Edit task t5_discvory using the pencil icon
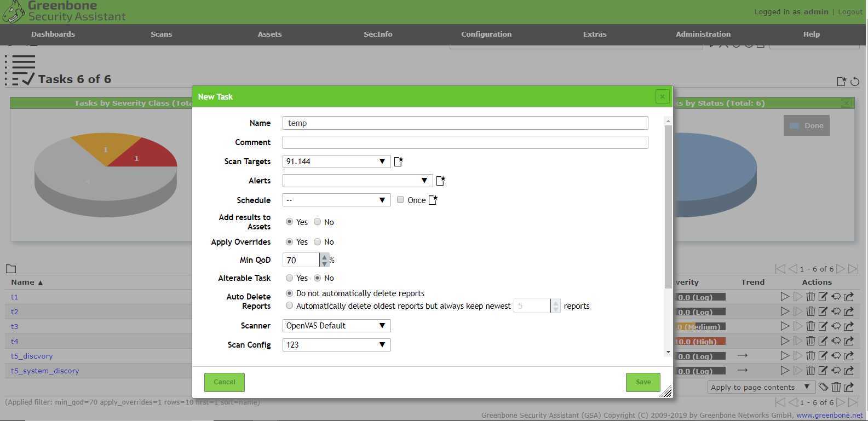 pyautogui.click(x=823, y=356)
